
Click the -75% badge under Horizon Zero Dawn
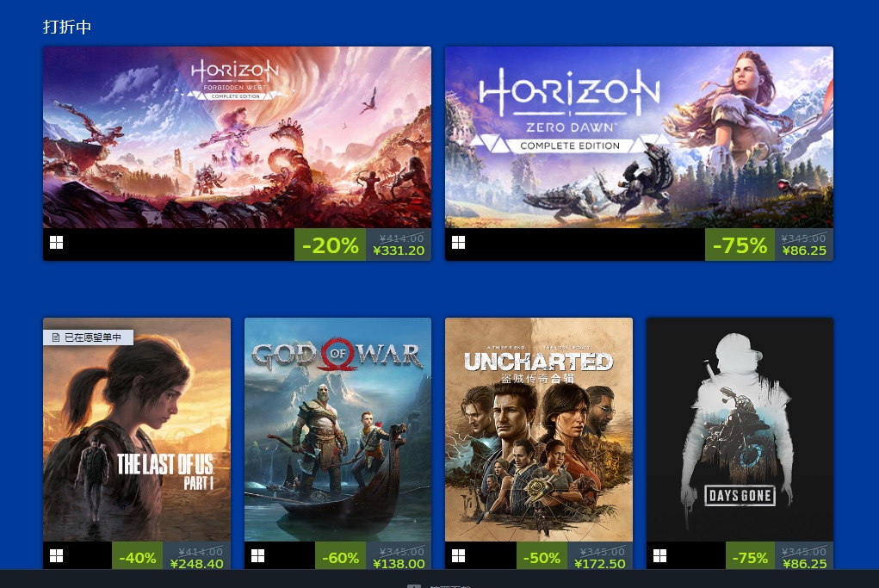(x=740, y=245)
